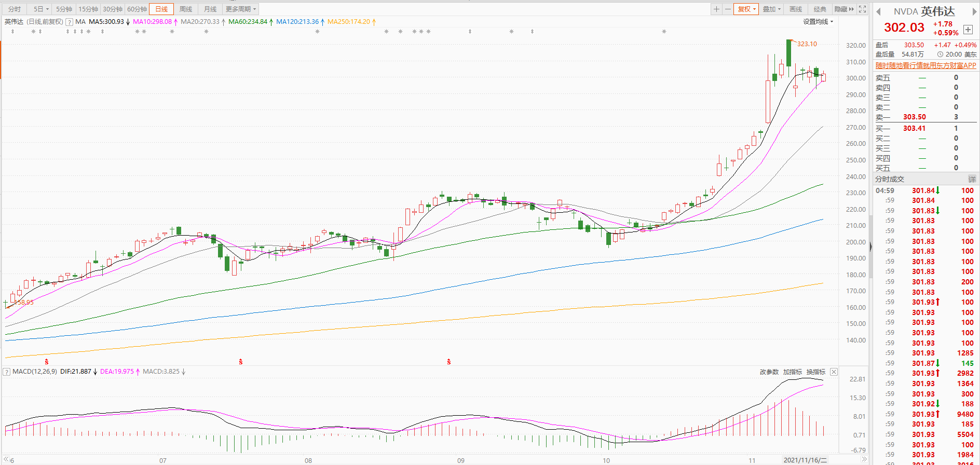Go to previous stock with left arrow
This screenshot has height=465, width=980.
pos(879,11)
